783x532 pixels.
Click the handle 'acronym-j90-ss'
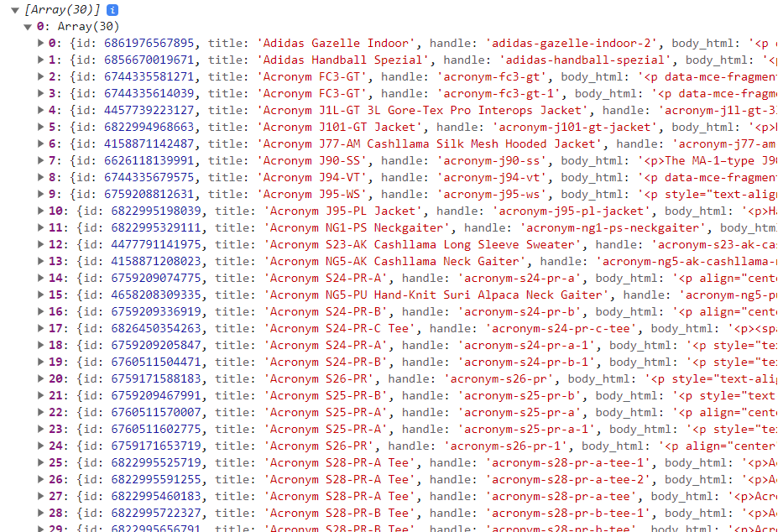point(493,161)
